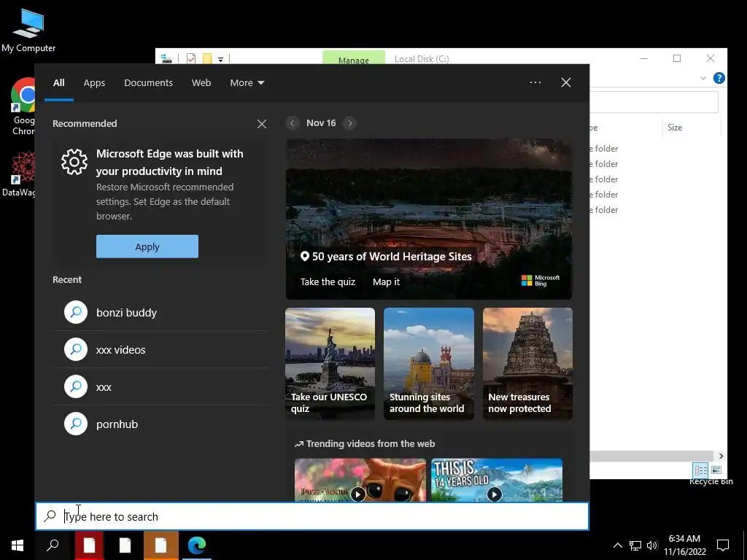Expand the File Explorer ribbon chevron
Screen dimensions: 747x560
(703, 78)
